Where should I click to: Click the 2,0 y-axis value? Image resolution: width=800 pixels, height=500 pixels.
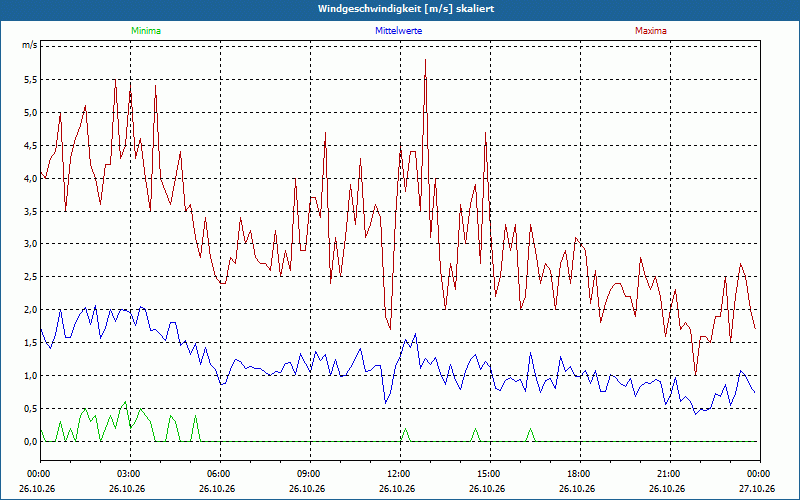(31, 310)
